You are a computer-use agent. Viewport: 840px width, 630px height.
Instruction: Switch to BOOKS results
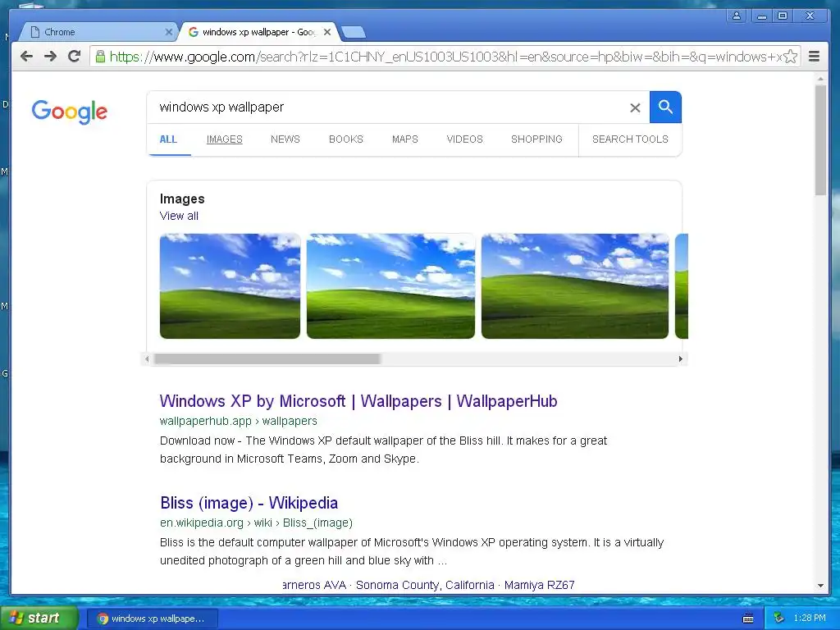(346, 139)
